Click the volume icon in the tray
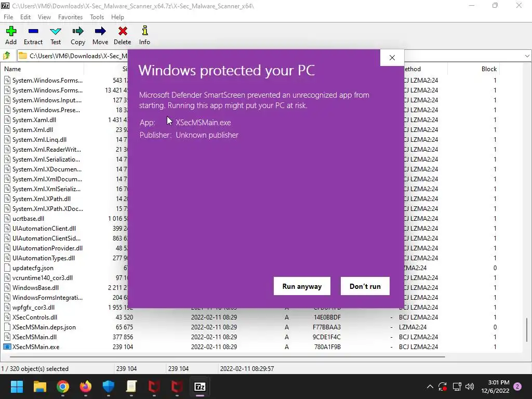The width and height of the screenshot is (532, 399). coord(470,387)
